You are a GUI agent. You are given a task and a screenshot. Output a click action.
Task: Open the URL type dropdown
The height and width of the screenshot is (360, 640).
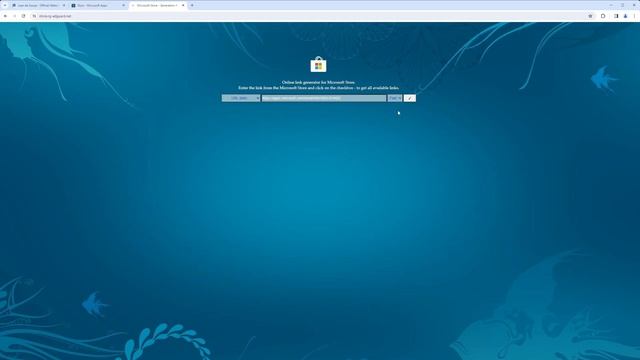point(241,98)
